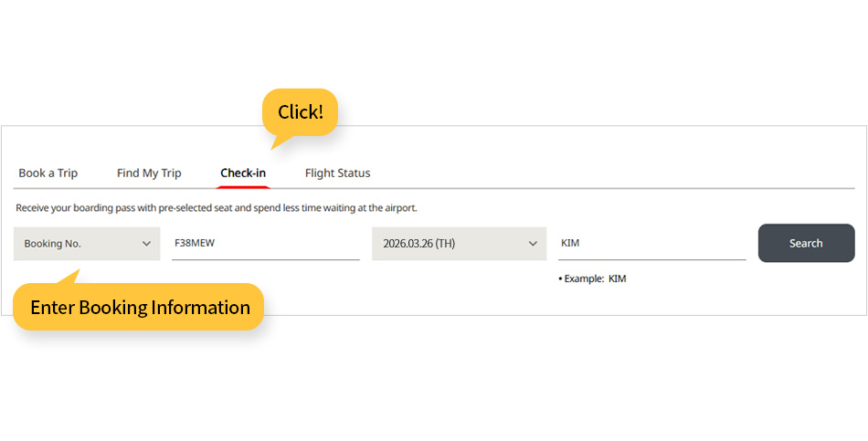Click the yellow "Click!" callout bubble
Image resolution: width=868 pixels, height=441 pixels.
[x=300, y=113]
